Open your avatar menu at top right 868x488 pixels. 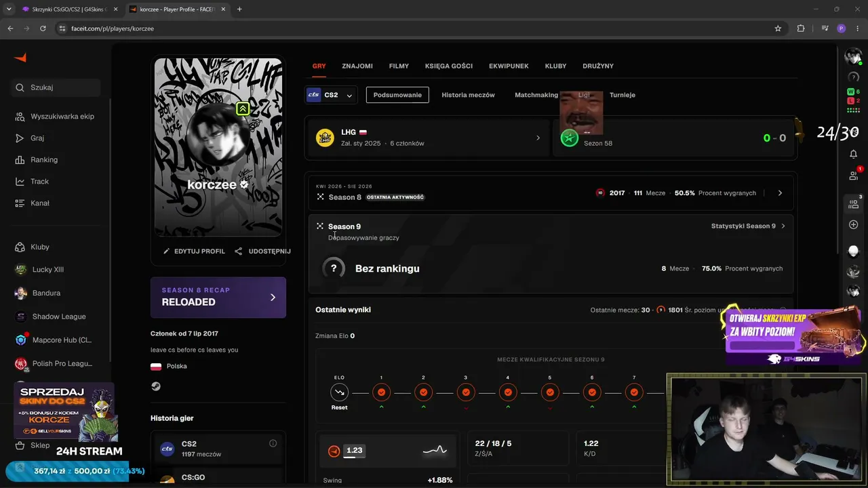click(x=853, y=58)
